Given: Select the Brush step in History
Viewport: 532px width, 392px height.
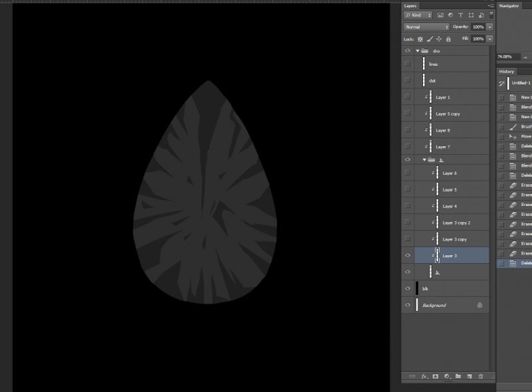Looking at the screenshot, I should click(x=525, y=126).
